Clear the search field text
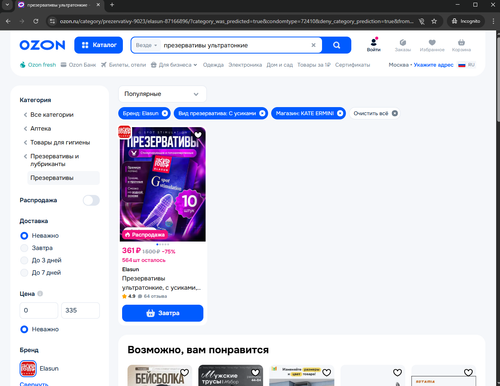 313,45
